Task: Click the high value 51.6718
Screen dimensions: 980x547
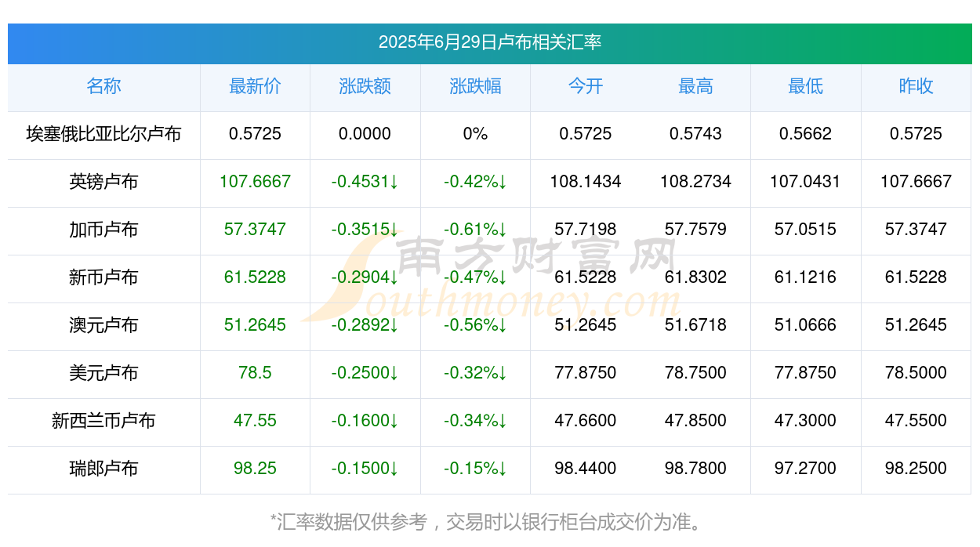Action: (695, 325)
